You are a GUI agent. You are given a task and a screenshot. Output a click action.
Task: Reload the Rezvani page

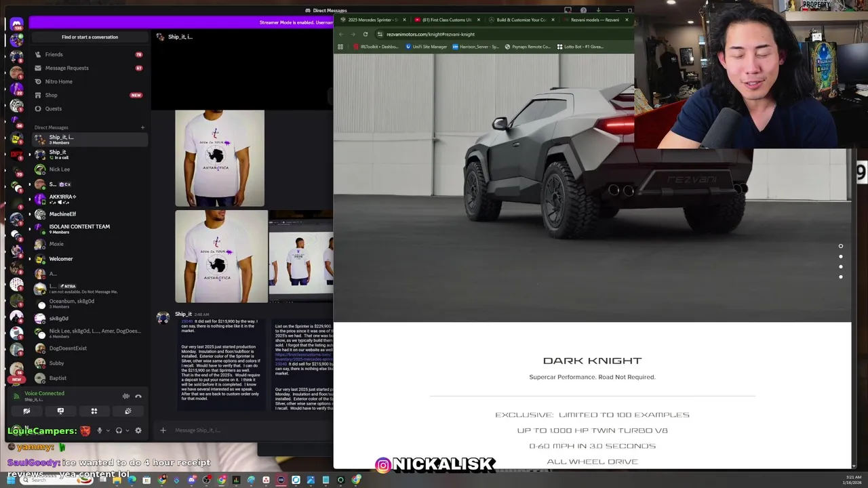[x=366, y=34]
